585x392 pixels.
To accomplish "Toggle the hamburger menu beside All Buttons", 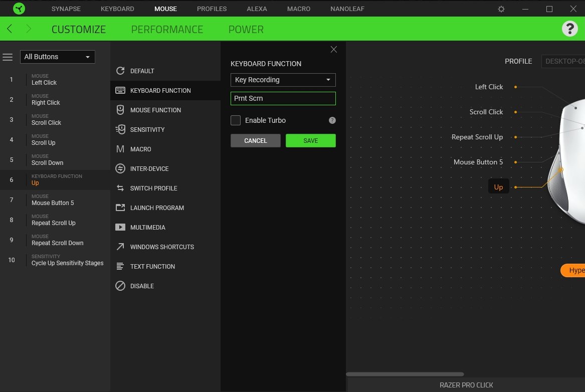I will pyautogui.click(x=8, y=57).
